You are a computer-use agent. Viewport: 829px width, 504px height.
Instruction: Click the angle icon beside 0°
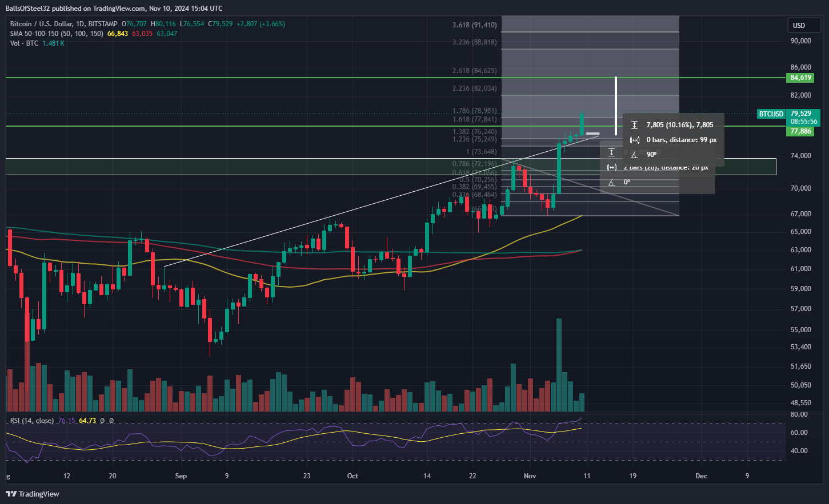pyautogui.click(x=611, y=182)
